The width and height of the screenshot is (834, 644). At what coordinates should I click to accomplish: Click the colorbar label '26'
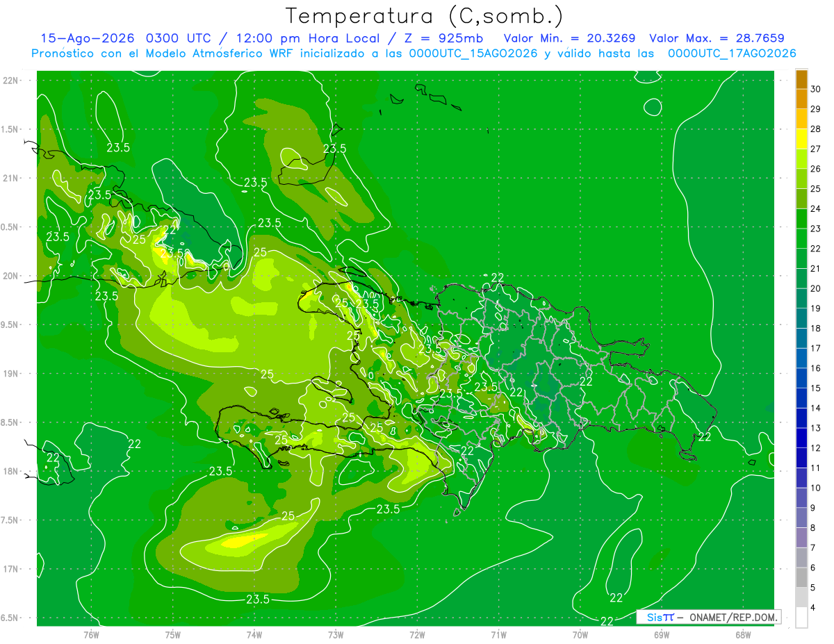coord(816,169)
